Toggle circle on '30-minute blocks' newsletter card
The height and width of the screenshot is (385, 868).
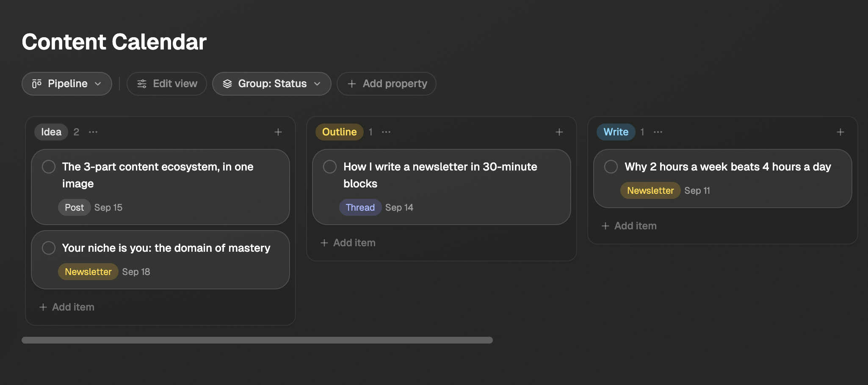pyautogui.click(x=330, y=167)
